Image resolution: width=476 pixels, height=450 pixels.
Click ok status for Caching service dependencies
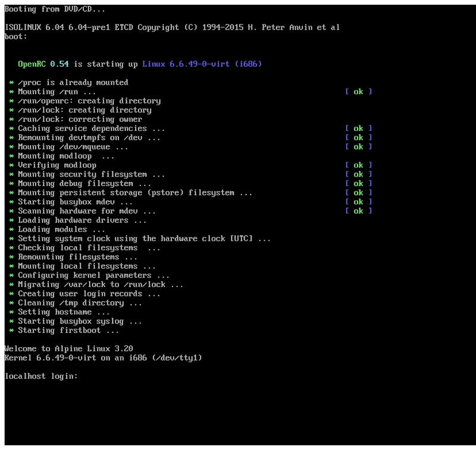pyautogui.click(x=359, y=128)
